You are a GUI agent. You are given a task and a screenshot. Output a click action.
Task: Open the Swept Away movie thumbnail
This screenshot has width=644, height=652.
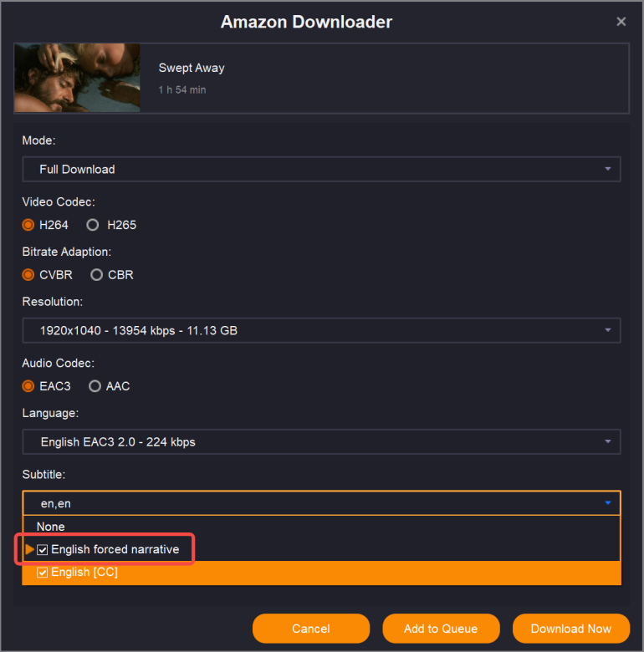click(78, 78)
